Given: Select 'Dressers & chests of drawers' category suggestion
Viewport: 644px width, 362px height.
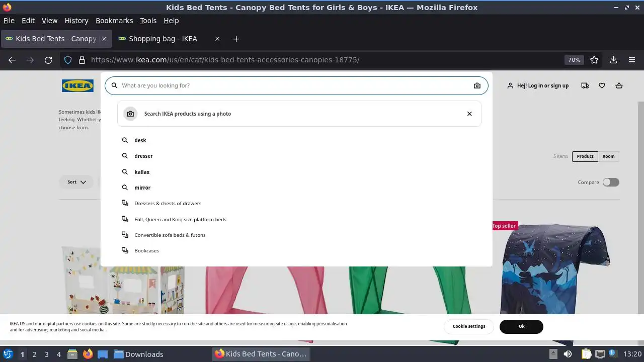Looking at the screenshot, I should pos(168,203).
